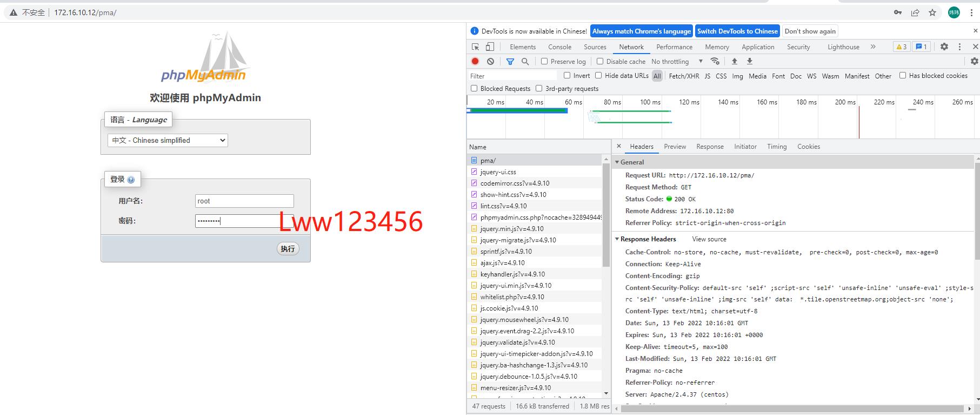980x415 pixels.
Task: Open the Chrome profile avatar
Action: click(954, 12)
